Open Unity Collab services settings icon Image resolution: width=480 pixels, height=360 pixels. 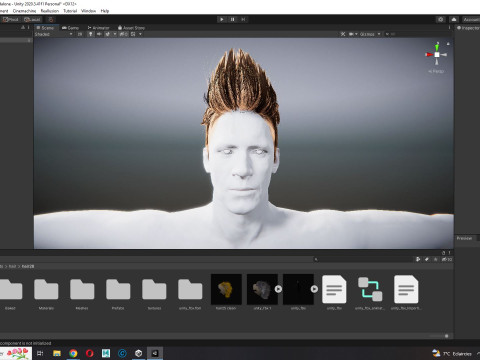pos(441,19)
